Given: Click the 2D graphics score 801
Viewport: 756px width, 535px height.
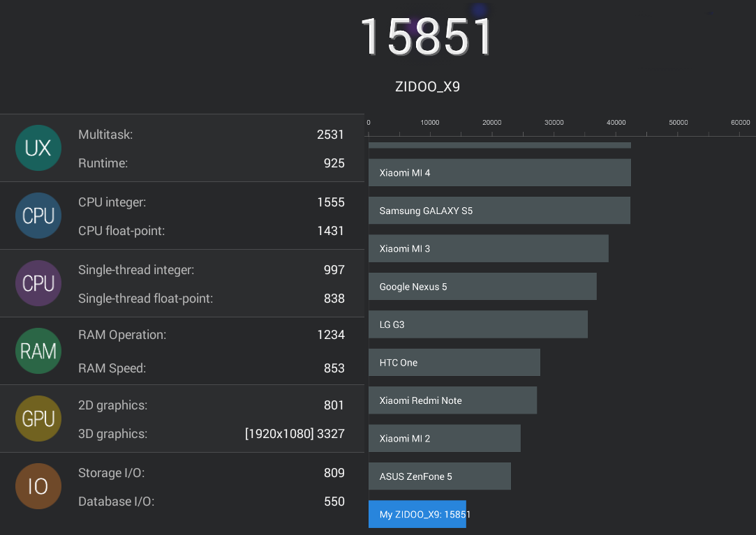Looking at the screenshot, I should click(334, 405).
